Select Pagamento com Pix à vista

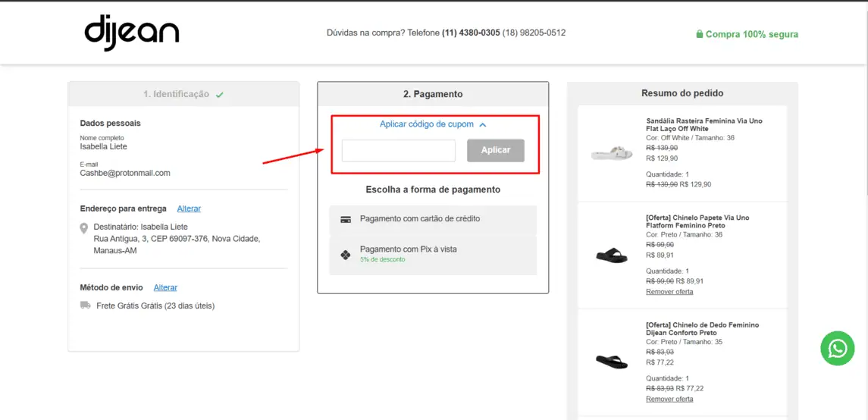(x=433, y=255)
